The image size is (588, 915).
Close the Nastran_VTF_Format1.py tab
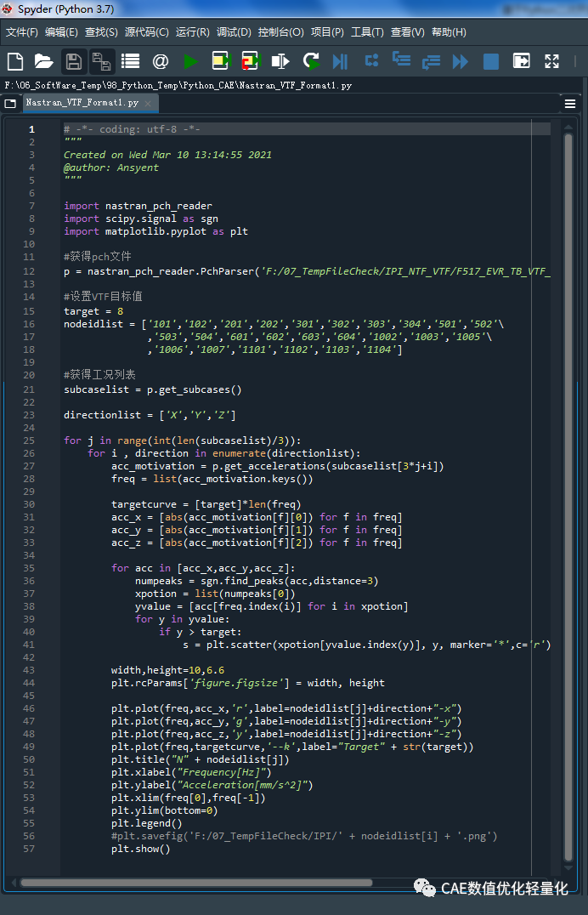point(149,103)
